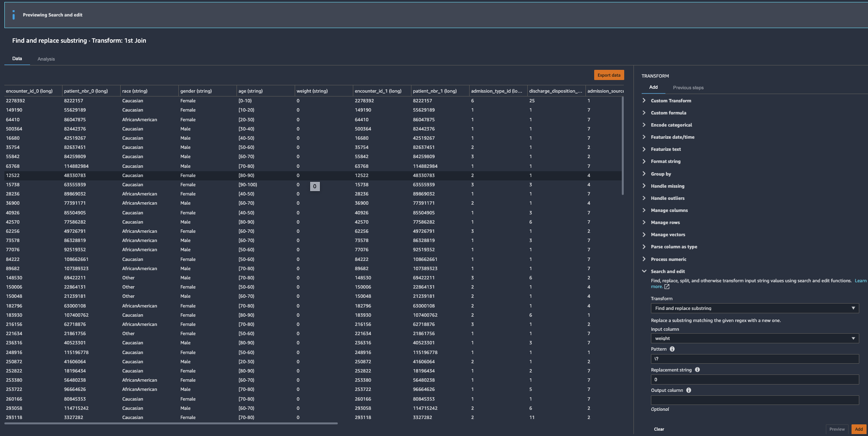Show the Output column info tooltip icon

(689, 390)
